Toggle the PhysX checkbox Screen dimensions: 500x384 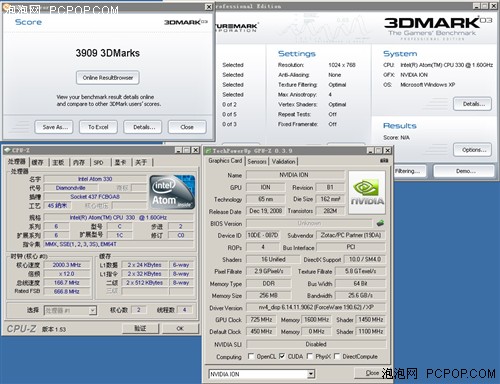click(x=310, y=356)
